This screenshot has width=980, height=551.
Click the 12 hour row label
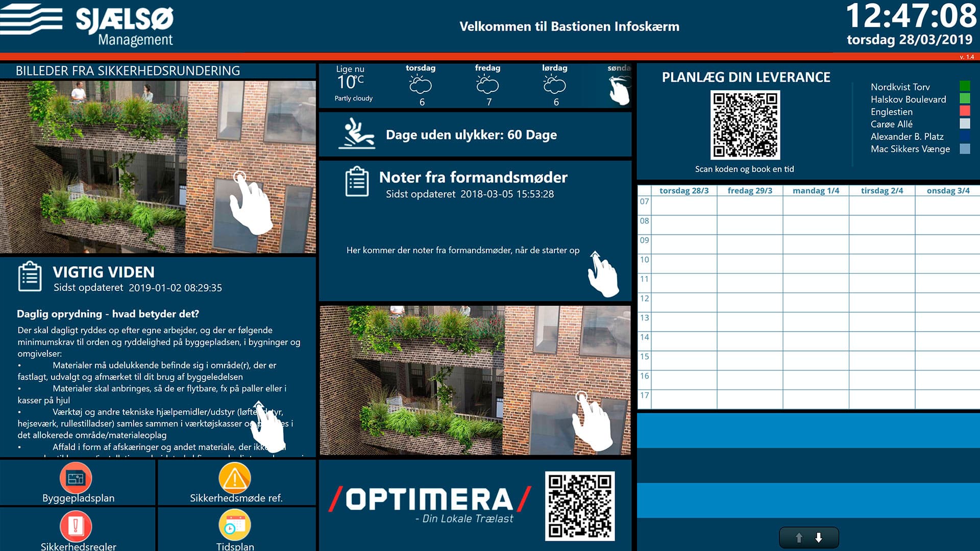[644, 298]
